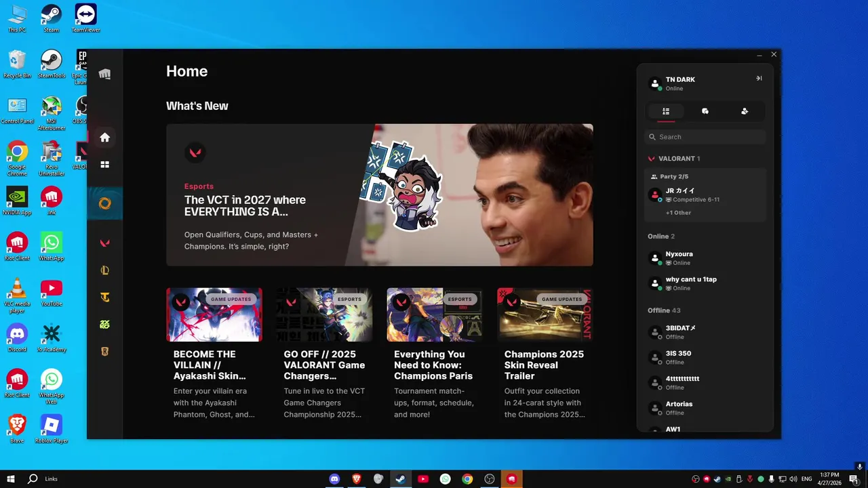This screenshot has height=488, width=868.
Task: Click GO OFF // 2025 VALORANT headline
Action: pyautogui.click(x=324, y=365)
